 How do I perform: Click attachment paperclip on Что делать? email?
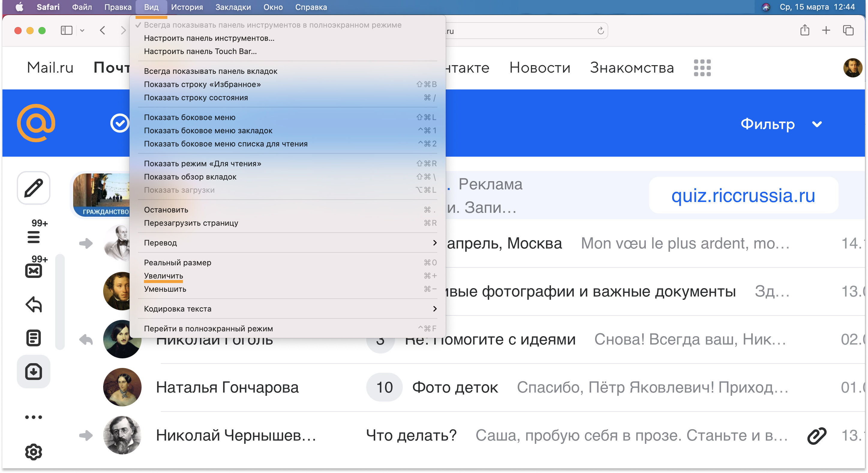point(816,435)
